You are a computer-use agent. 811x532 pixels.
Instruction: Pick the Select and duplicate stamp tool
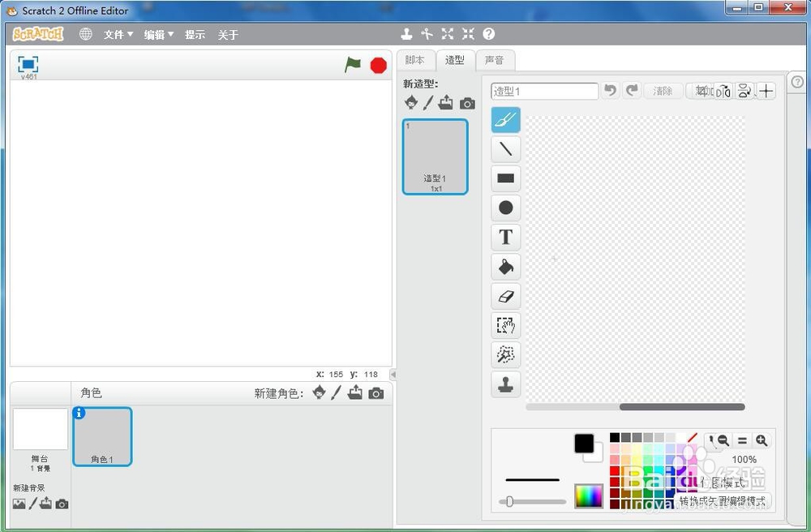(x=505, y=384)
